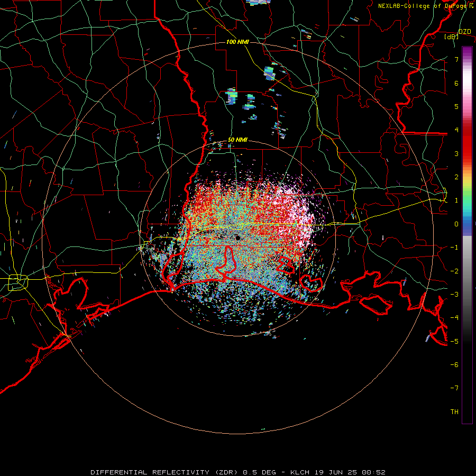476x476 pixels.
Task: Click the -7 value on the color scale
Action: pyautogui.click(x=454, y=388)
